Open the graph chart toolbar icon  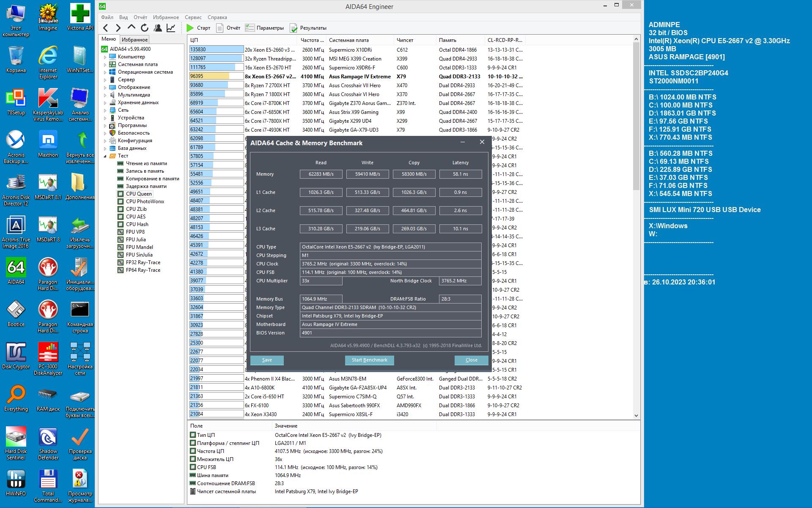tap(171, 28)
